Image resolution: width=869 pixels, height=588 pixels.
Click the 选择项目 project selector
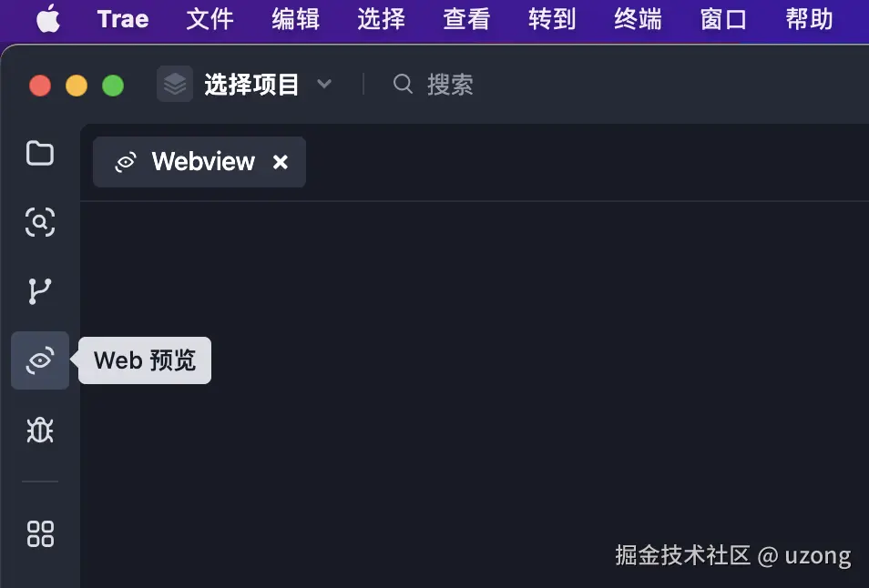[x=244, y=84]
